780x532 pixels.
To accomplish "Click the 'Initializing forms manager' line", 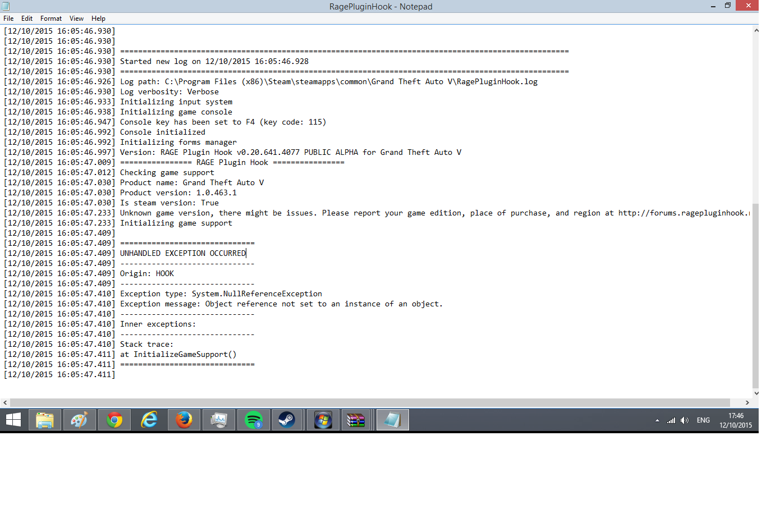I will 178,143.
